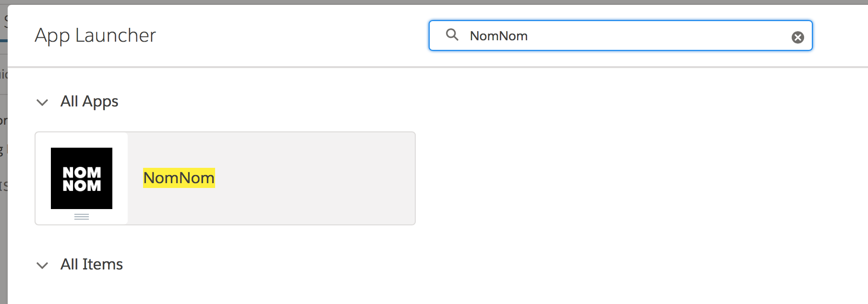This screenshot has width=868, height=304.
Task: Open the NomNom app via its black logo
Action: (x=82, y=178)
